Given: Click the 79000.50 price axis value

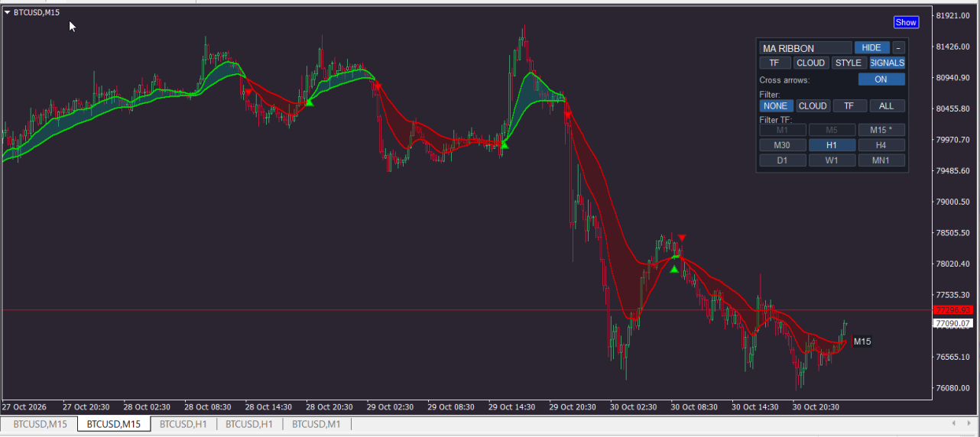Looking at the screenshot, I should [x=952, y=202].
